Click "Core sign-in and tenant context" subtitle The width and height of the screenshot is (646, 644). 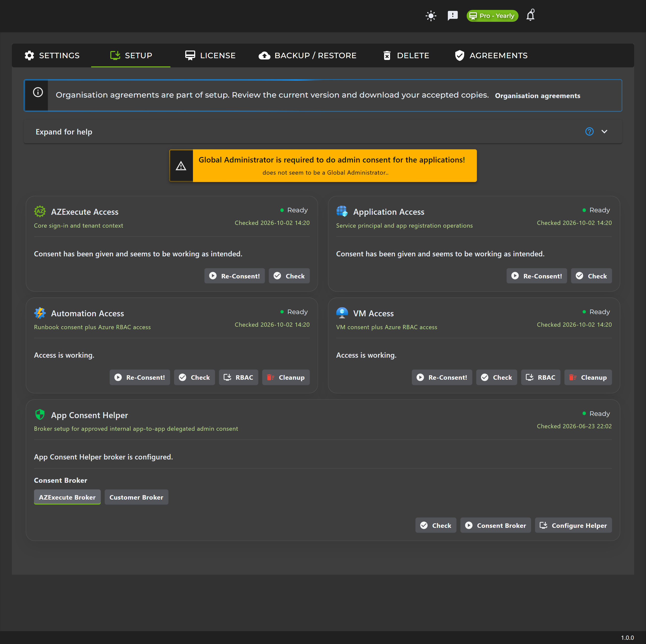(x=79, y=226)
